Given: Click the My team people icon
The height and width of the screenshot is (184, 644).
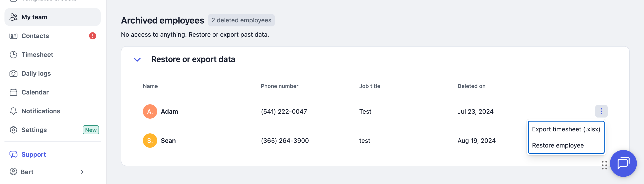Looking at the screenshot, I should [x=13, y=17].
